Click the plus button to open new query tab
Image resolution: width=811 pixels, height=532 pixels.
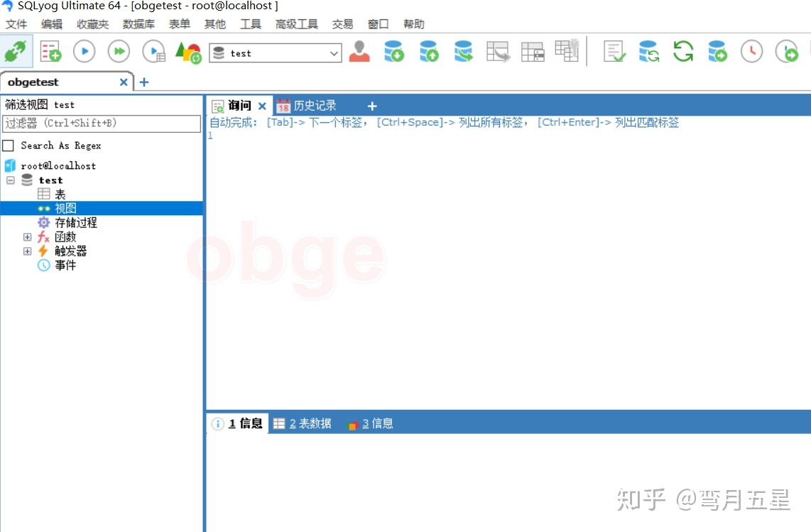372,105
